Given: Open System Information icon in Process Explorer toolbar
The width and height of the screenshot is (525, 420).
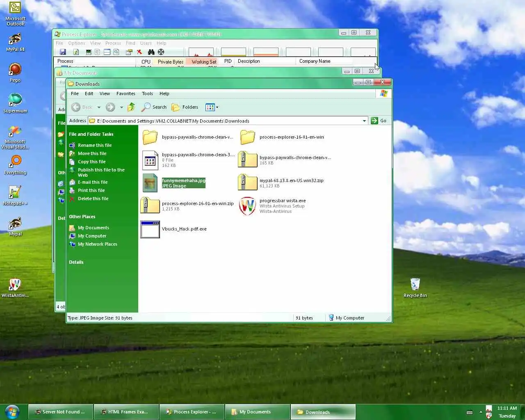Looking at the screenshot, I should [x=88, y=52].
